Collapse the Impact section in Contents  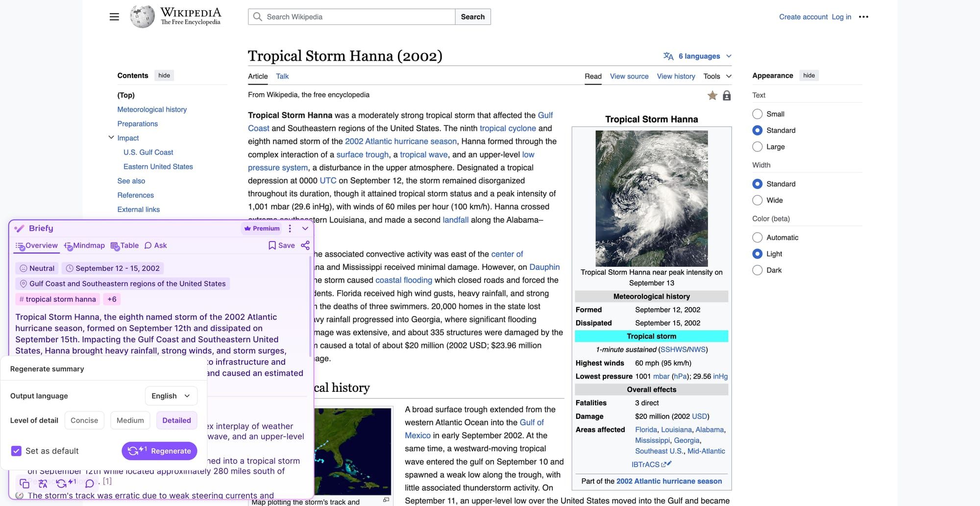coord(111,138)
